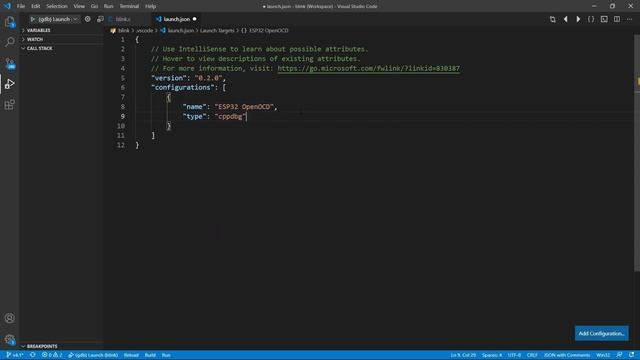
Task: Click Reload in the status bar
Action: 131,355
